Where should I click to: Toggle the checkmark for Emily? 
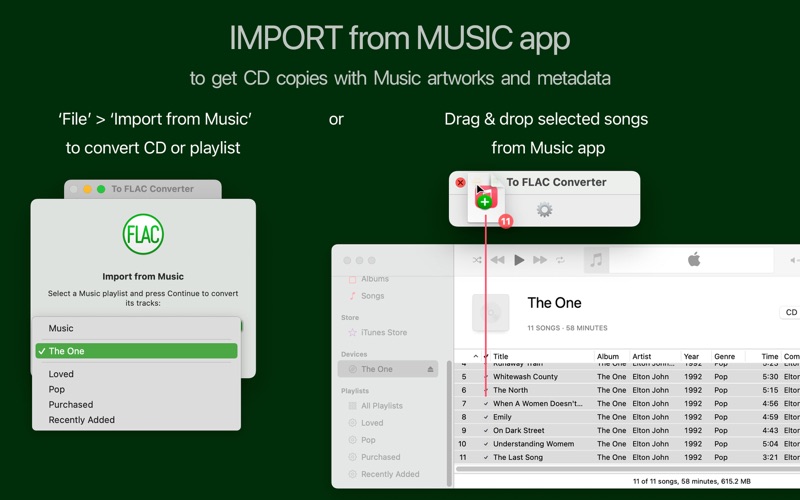click(x=486, y=417)
